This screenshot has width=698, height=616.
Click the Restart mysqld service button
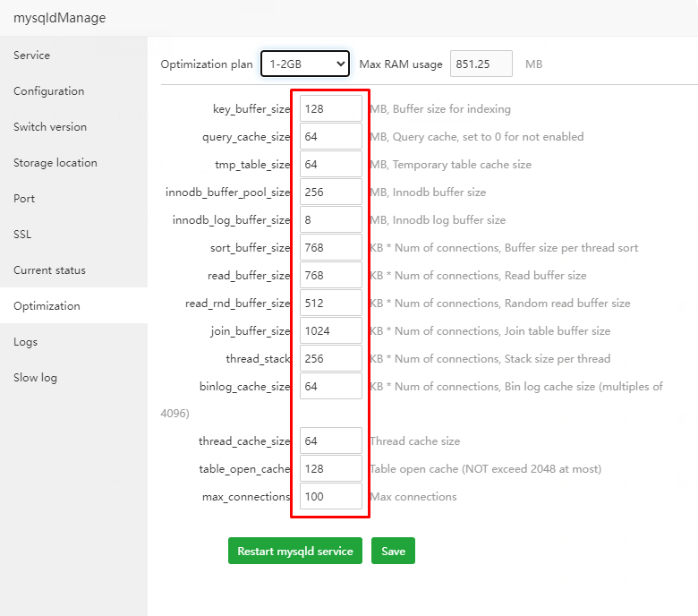click(294, 551)
